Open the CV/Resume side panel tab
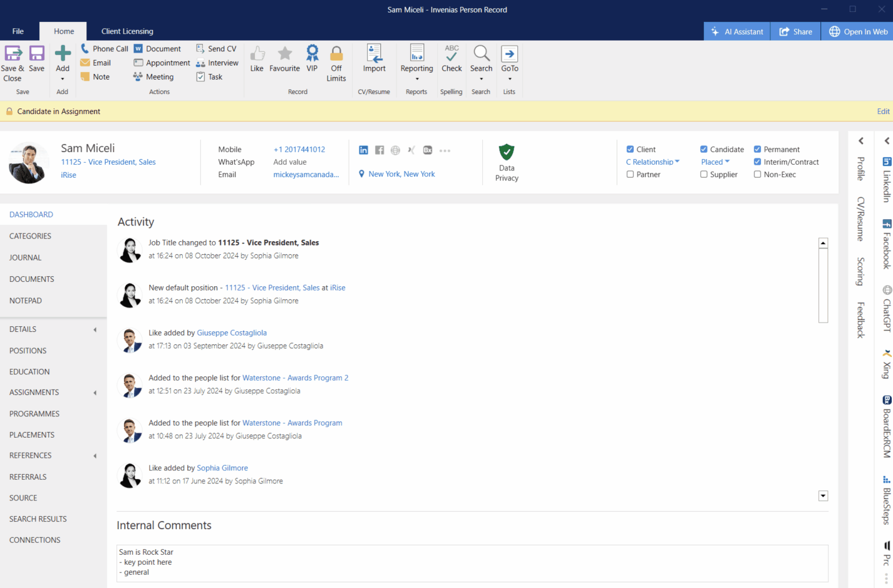Screen dimensions: 893x588 coord(861,219)
